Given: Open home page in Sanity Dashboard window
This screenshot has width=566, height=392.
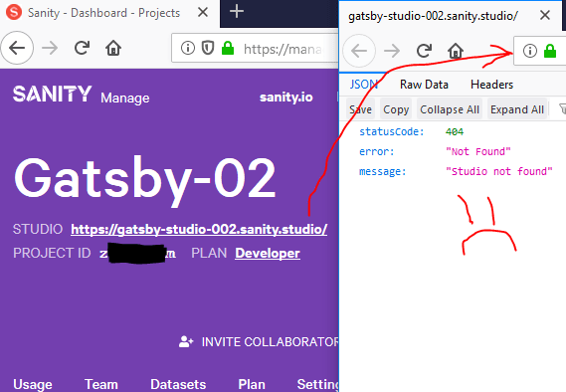Looking at the screenshot, I should [x=113, y=48].
